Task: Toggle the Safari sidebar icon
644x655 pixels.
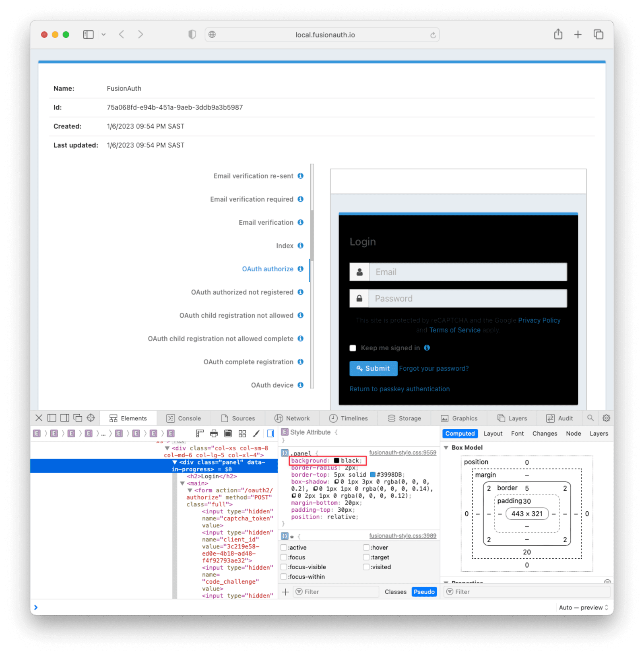Action: (88, 35)
